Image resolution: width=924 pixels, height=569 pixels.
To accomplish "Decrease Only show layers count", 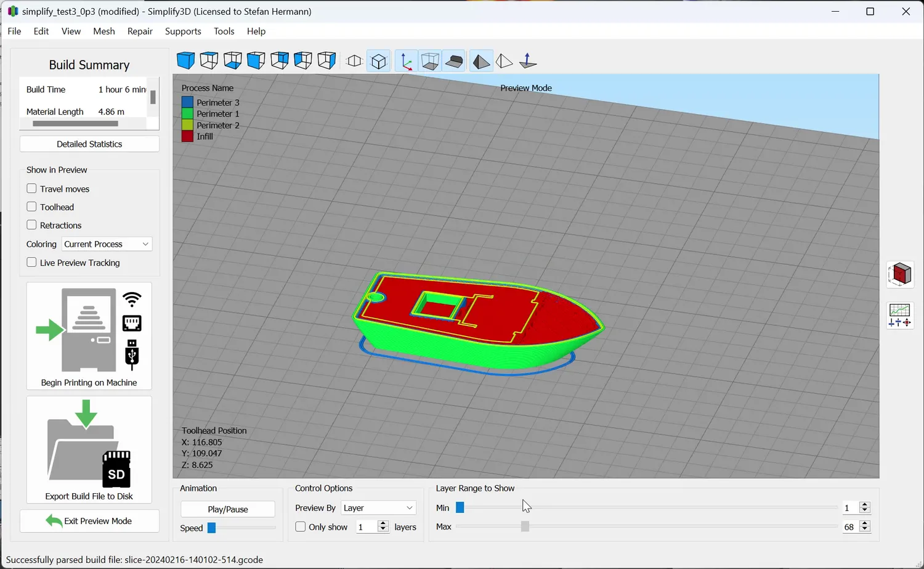I will tap(383, 530).
